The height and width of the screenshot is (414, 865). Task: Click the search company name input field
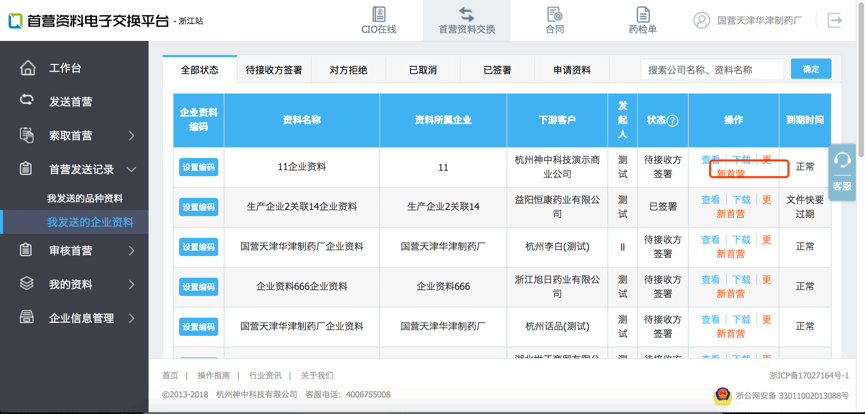pyautogui.click(x=712, y=70)
